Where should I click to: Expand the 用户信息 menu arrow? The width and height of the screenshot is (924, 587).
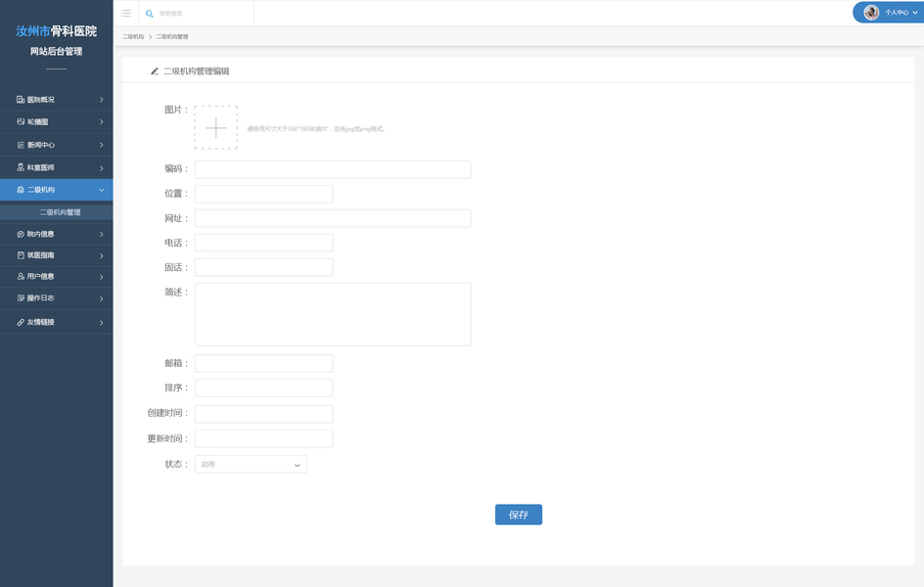[x=102, y=277]
